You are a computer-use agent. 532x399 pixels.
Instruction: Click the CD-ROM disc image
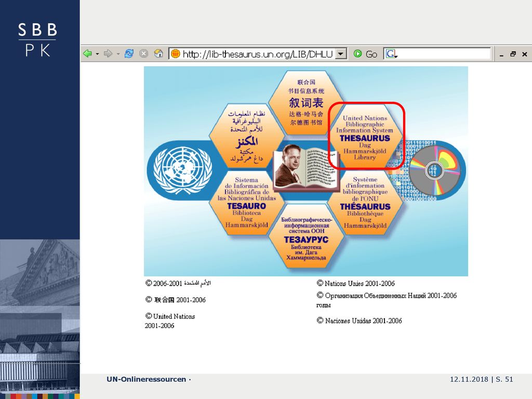click(435, 170)
